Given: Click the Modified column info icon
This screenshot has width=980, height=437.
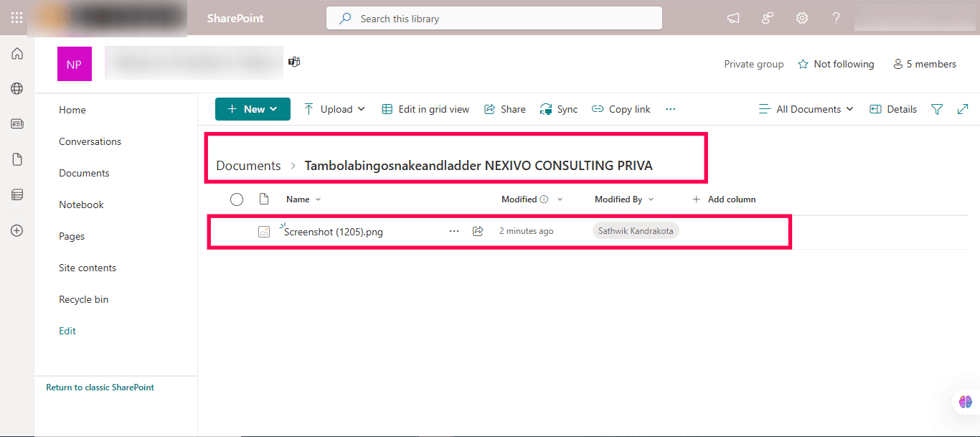Looking at the screenshot, I should (x=544, y=199).
